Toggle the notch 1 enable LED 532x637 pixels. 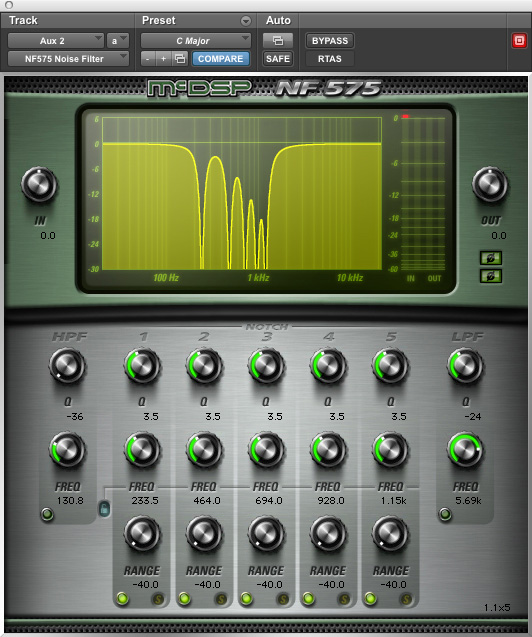(122, 598)
